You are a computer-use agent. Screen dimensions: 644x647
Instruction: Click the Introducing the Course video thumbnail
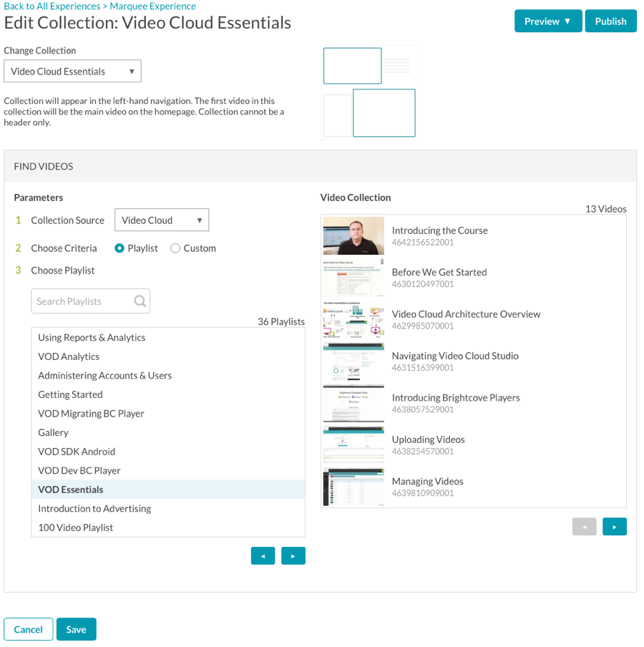353,235
